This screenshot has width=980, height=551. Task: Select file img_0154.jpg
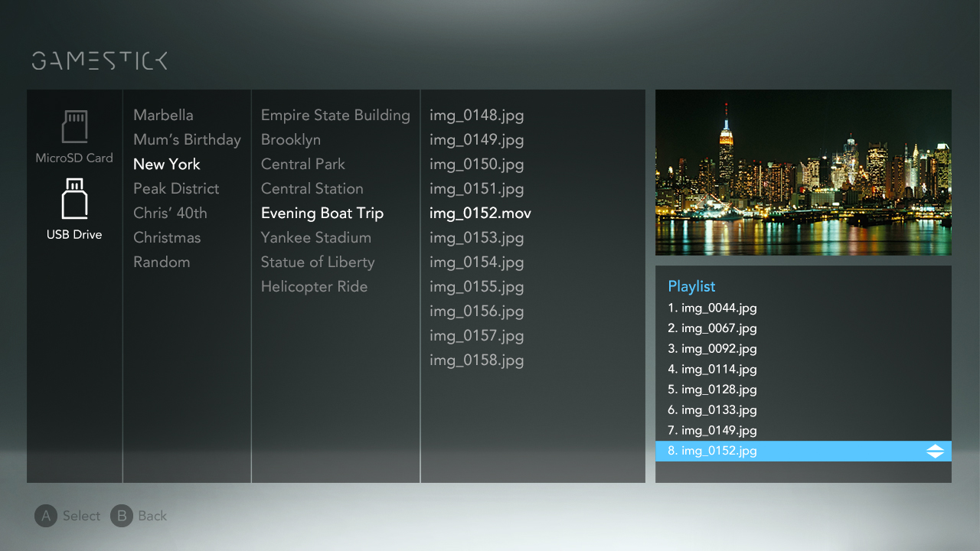[476, 262]
